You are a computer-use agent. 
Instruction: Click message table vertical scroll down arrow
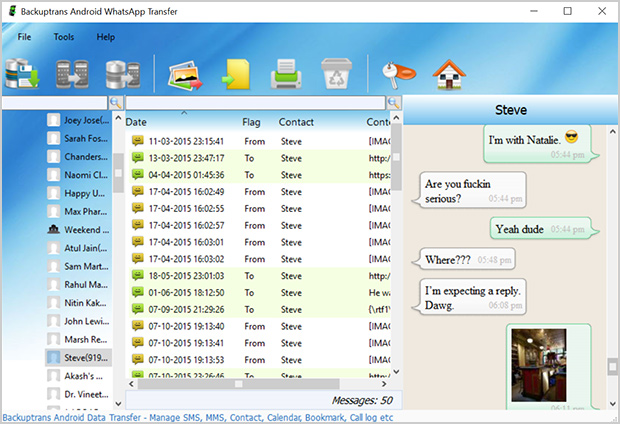coord(397,372)
